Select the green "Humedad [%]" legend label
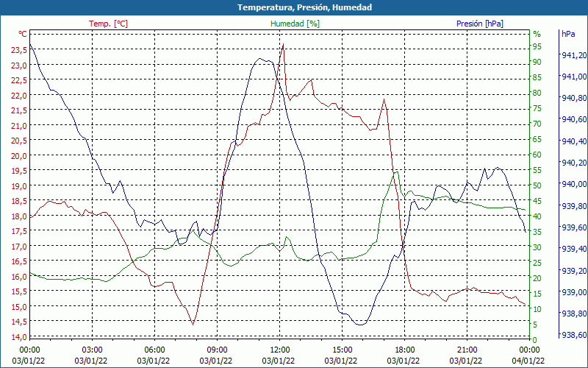The width and height of the screenshot is (588, 368). (295, 24)
